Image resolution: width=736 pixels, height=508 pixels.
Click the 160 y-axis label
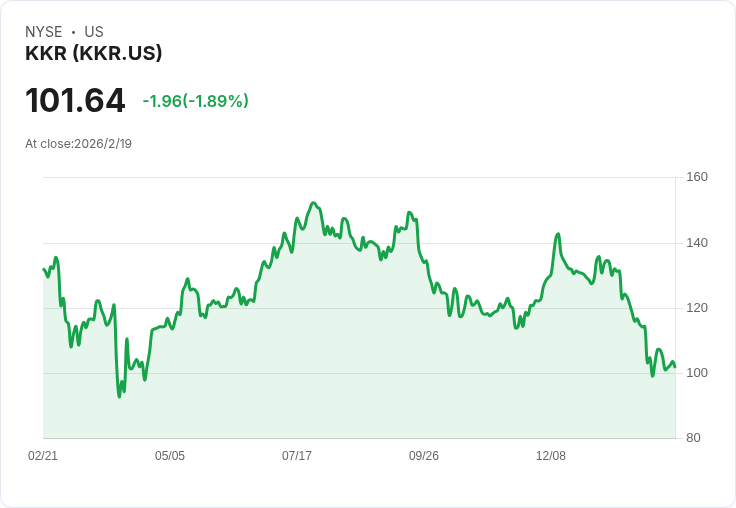(x=697, y=178)
